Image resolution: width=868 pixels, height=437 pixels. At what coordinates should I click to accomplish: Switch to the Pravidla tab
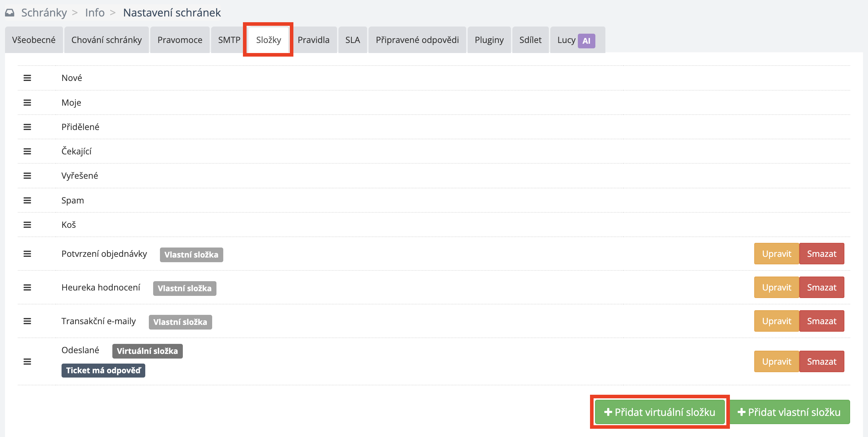click(x=313, y=40)
